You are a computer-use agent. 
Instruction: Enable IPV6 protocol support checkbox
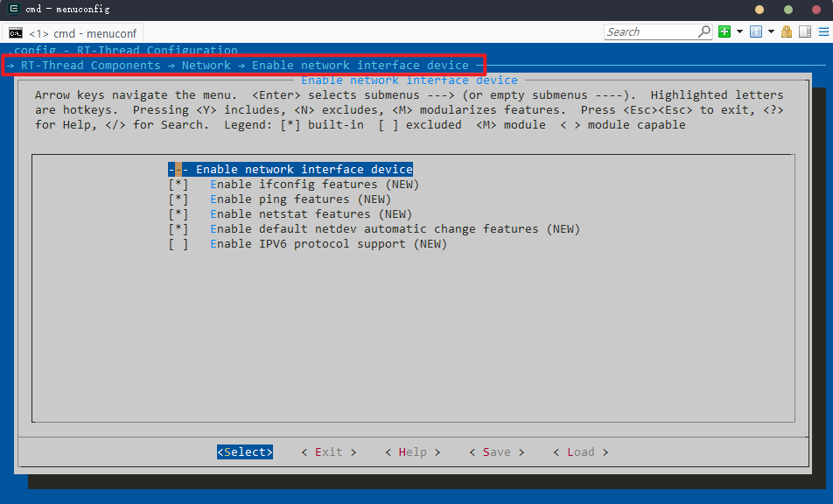[x=178, y=244]
